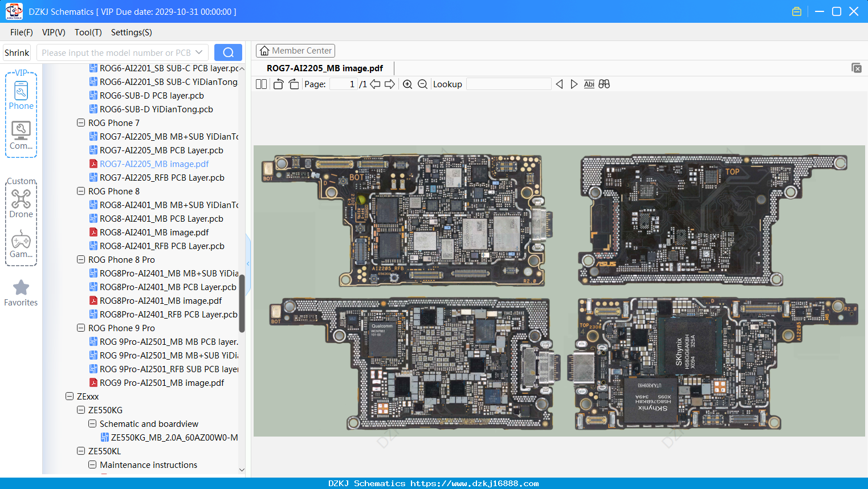The height and width of the screenshot is (489, 868).
Task: Collapse the ROG Phone 8 Pro node
Action: [x=81, y=260]
